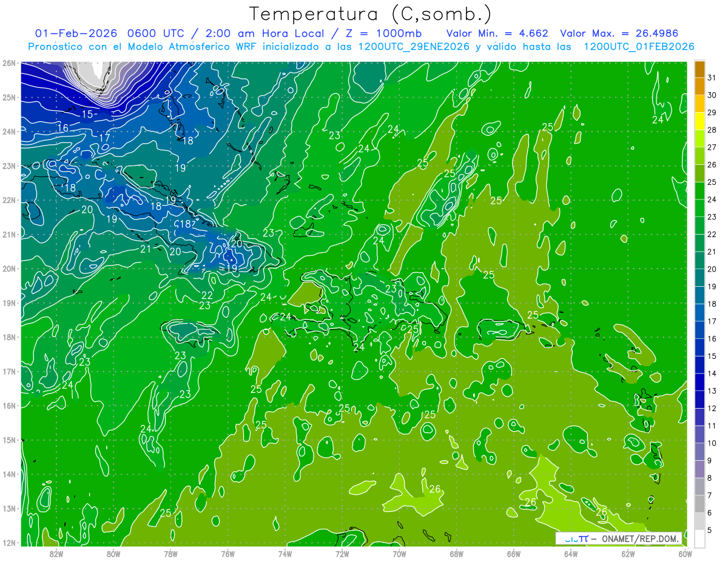728x562 pixels.
Task: Click legend label '14' on the color scale
Action: [712, 373]
